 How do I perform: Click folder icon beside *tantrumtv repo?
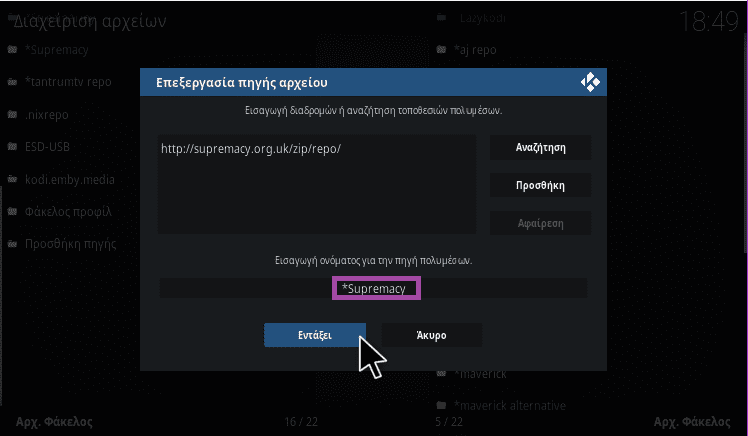tap(12, 82)
